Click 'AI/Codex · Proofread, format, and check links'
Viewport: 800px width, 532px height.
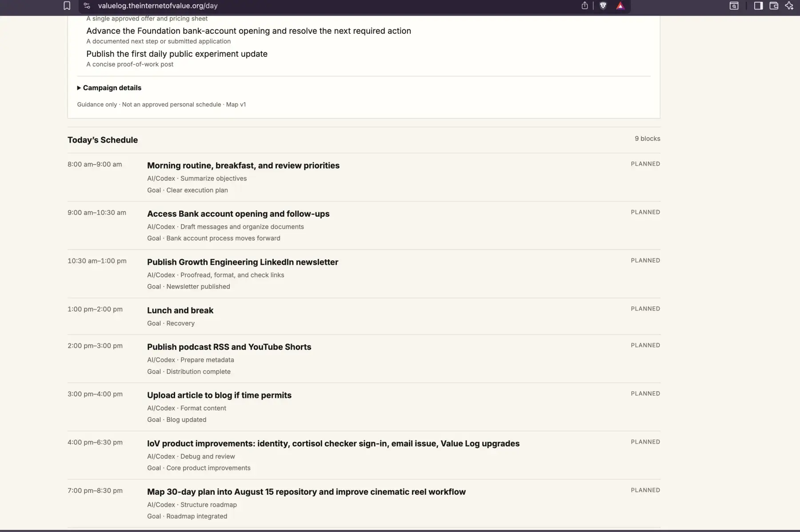pos(216,275)
